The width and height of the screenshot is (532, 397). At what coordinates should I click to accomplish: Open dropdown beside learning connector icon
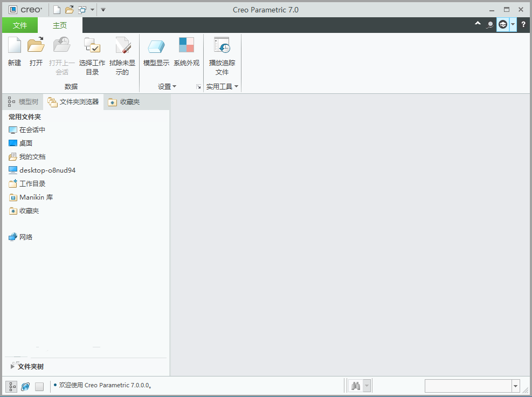tap(513, 25)
